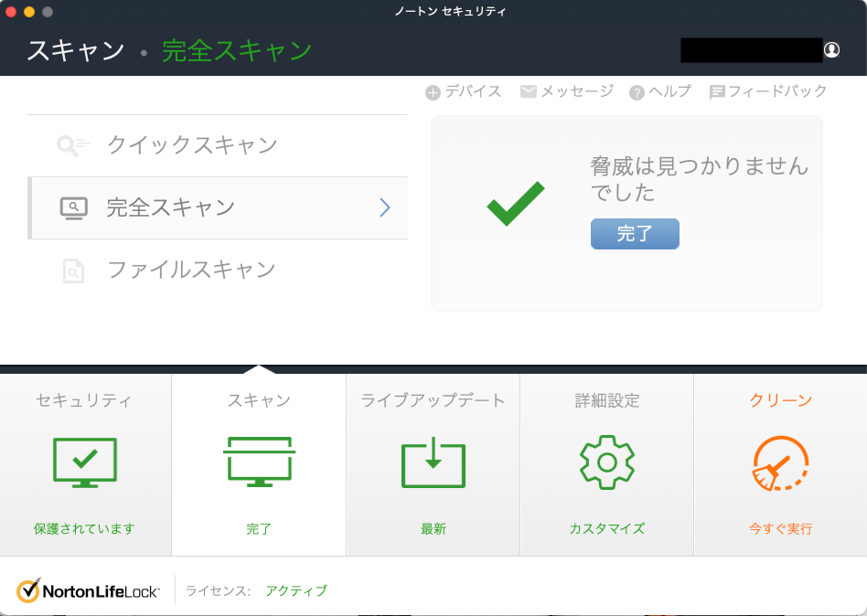Open the デバイス link
This screenshot has width=867, height=616.
click(464, 91)
